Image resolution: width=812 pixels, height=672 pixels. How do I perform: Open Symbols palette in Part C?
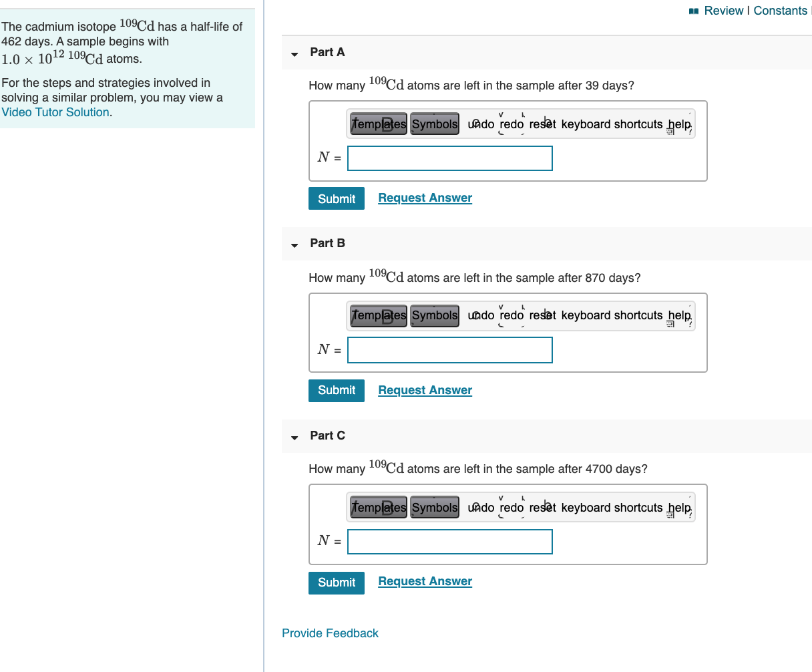(435, 507)
